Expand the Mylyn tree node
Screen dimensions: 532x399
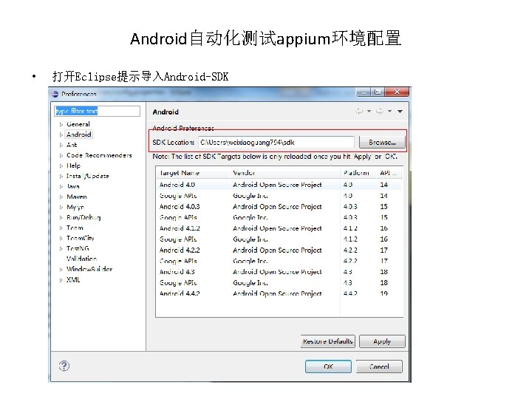point(61,208)
